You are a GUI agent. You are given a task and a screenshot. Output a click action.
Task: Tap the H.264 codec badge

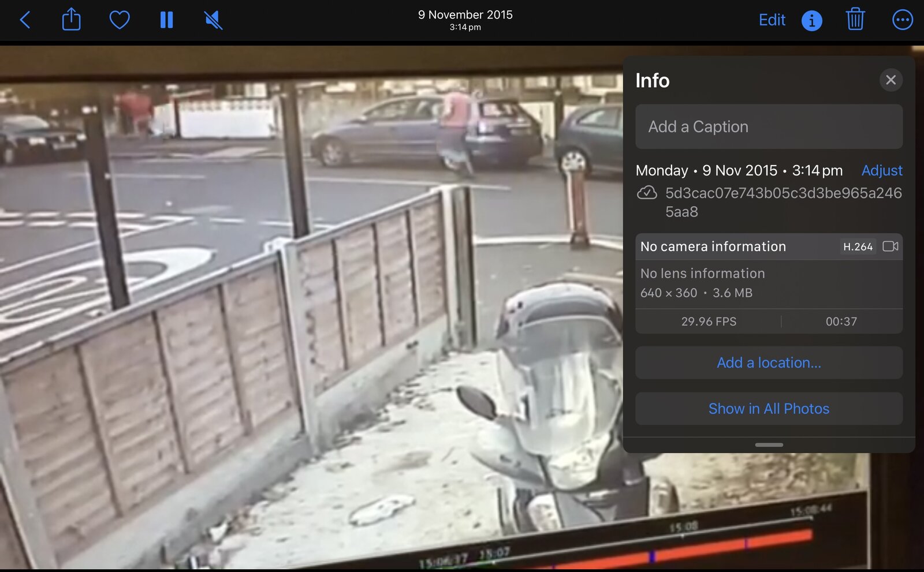tap(858, 246)
